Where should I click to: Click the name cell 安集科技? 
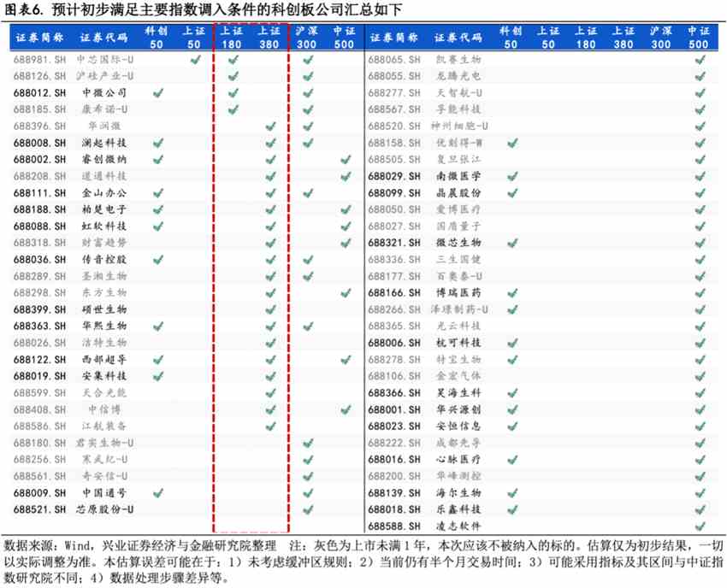click(104, 376)
